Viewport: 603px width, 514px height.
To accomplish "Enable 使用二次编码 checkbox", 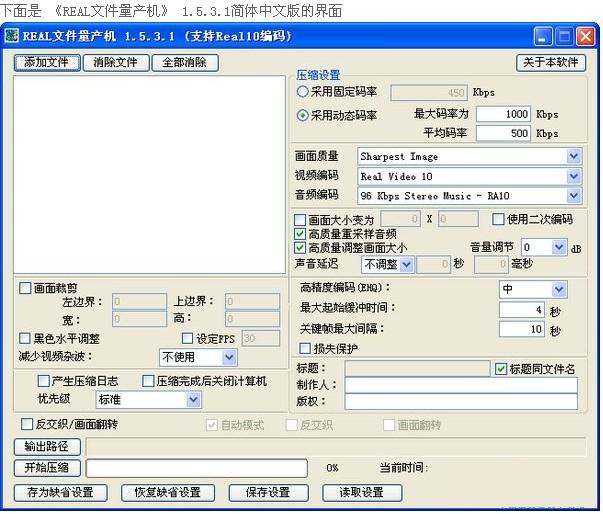I will click(498, 219).
